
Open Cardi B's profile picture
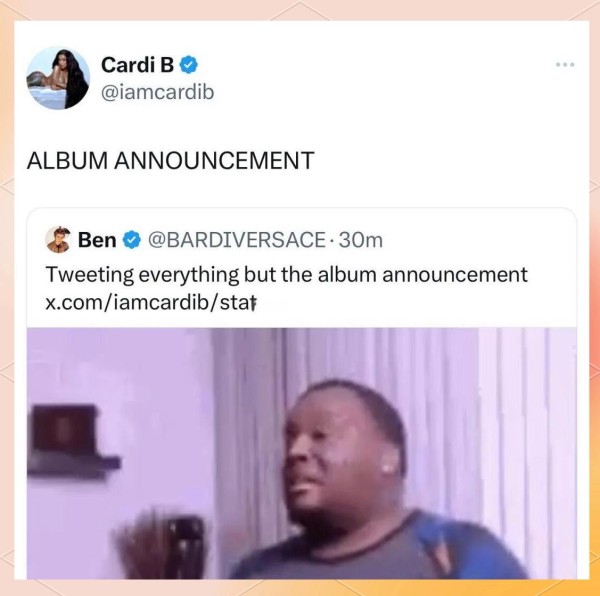tap(58, 78)
